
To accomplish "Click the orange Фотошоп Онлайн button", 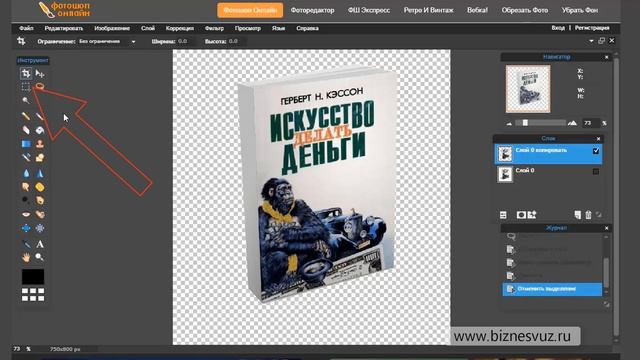I will pyautogui.click(x=250, y=10).
